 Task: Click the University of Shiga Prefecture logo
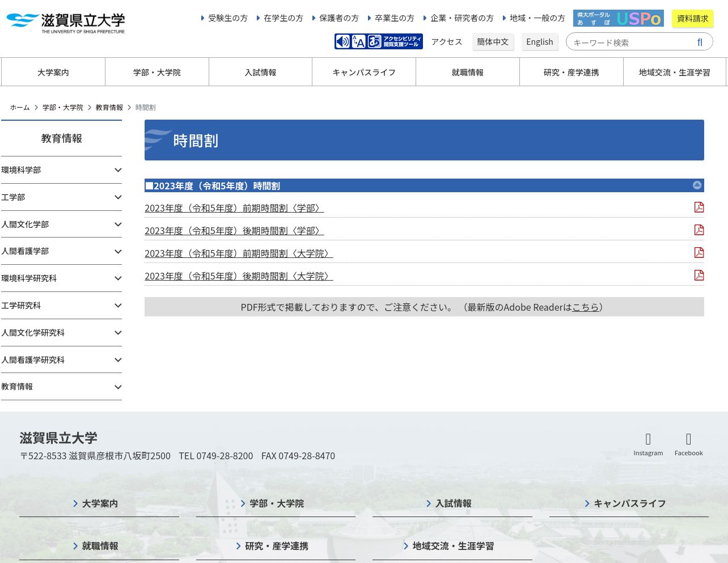pos(66,23)
